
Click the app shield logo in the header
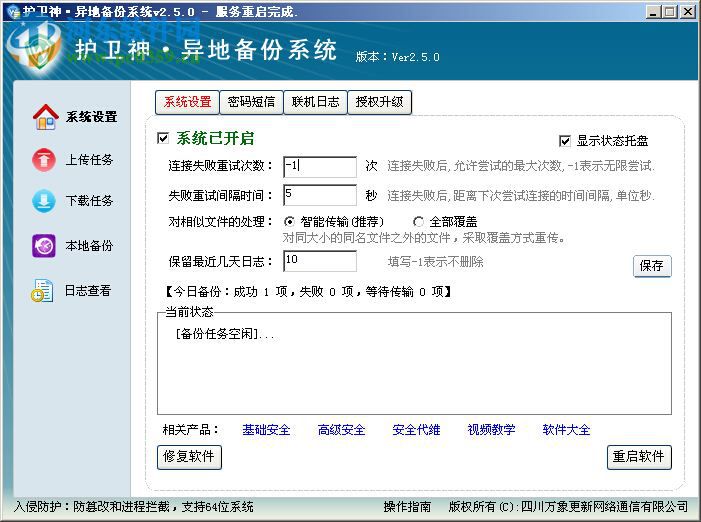[35, 47]
